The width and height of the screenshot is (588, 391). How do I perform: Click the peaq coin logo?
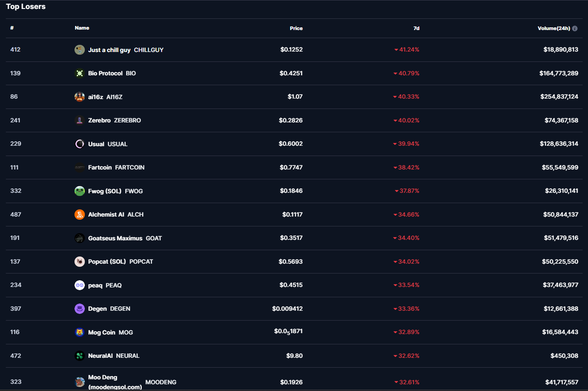click(x=79, y=285)
